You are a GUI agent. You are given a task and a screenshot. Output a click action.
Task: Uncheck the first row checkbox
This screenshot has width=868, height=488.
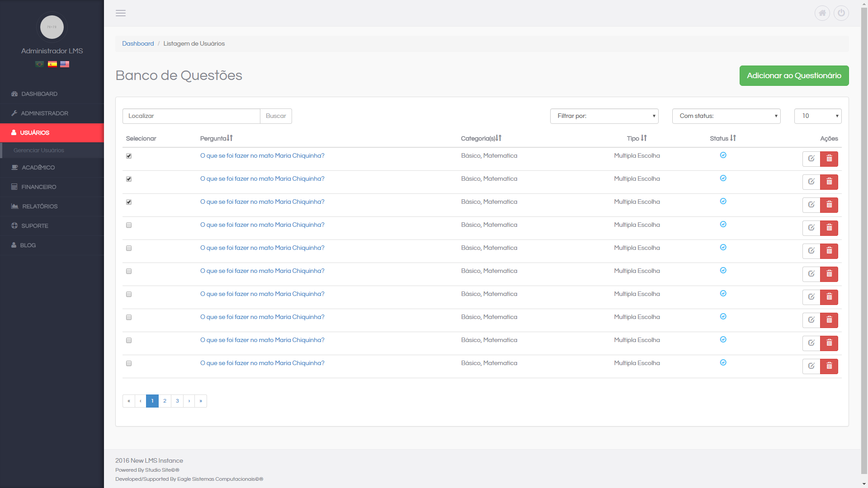click(129, 156)
